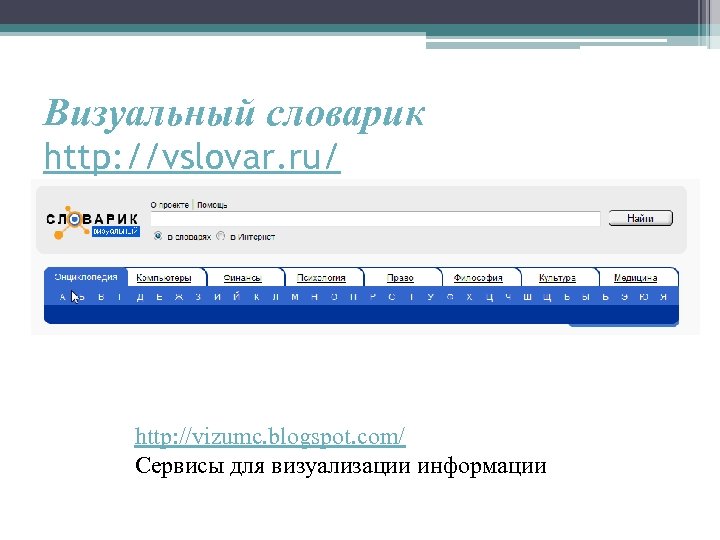Switch to the Финансы tab

pyautogui.click(x=242, y=278)
